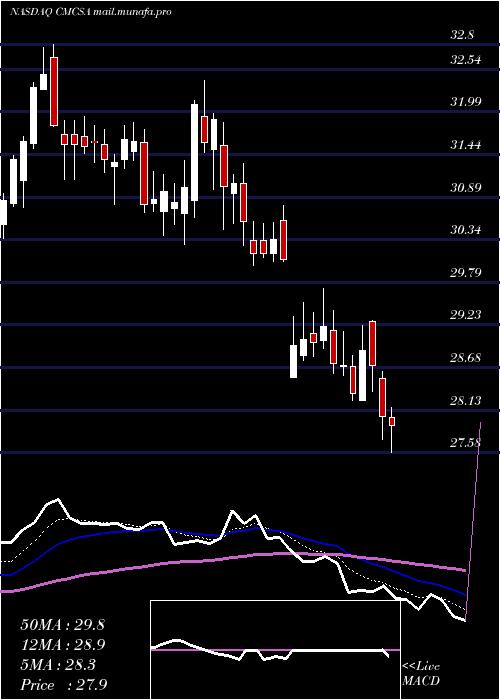Click the 12MA : 28.9 readout
The image size is (500, 700).
[x=62, y=645]
